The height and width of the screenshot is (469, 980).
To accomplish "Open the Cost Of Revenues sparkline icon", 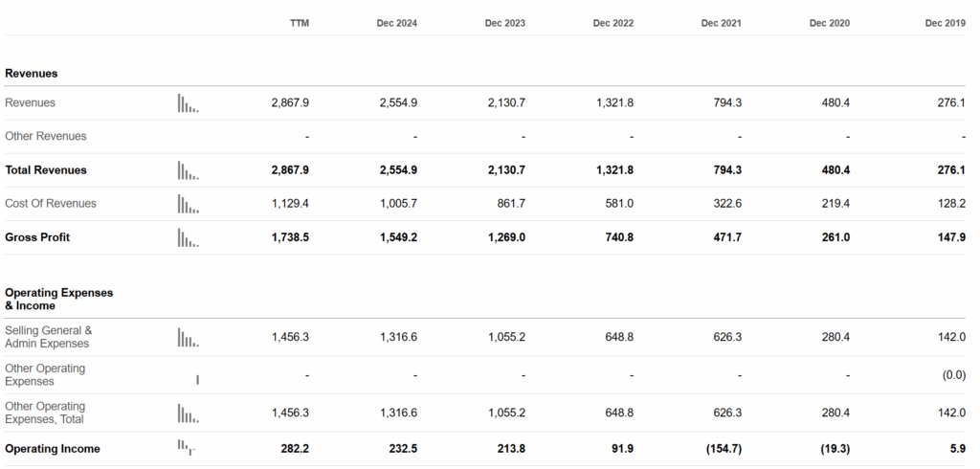I will pyautogui.click(x=189, y=204).
